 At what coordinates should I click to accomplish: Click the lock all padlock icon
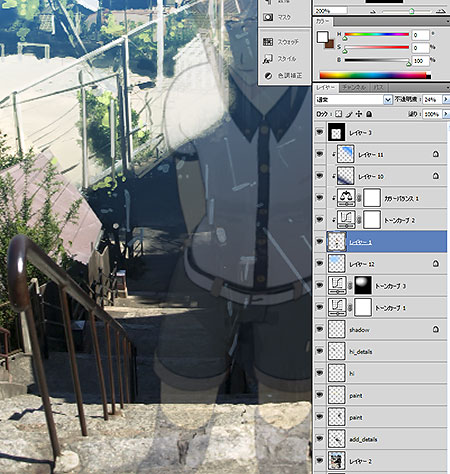[369, 114]
